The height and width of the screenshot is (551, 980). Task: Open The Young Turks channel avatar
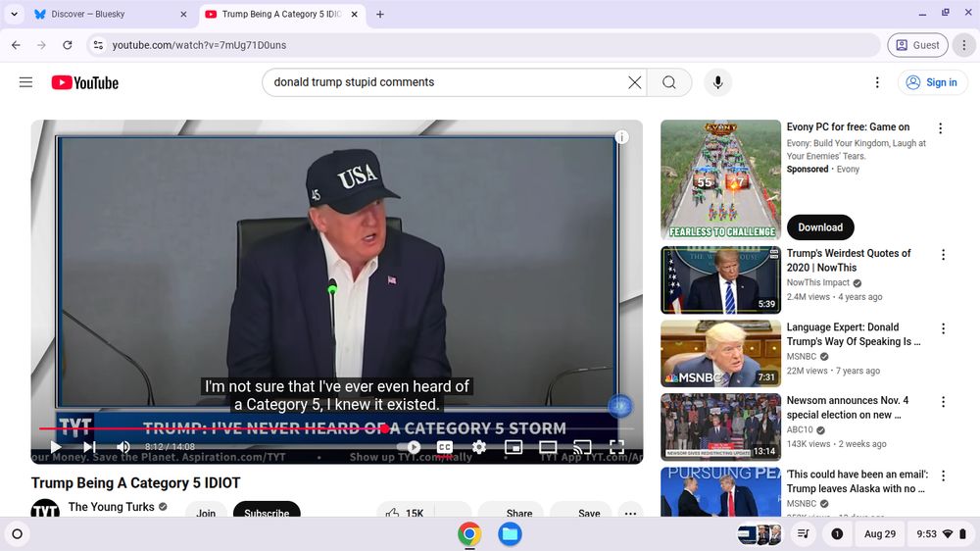pyautogui.click(x=45, y=510)
